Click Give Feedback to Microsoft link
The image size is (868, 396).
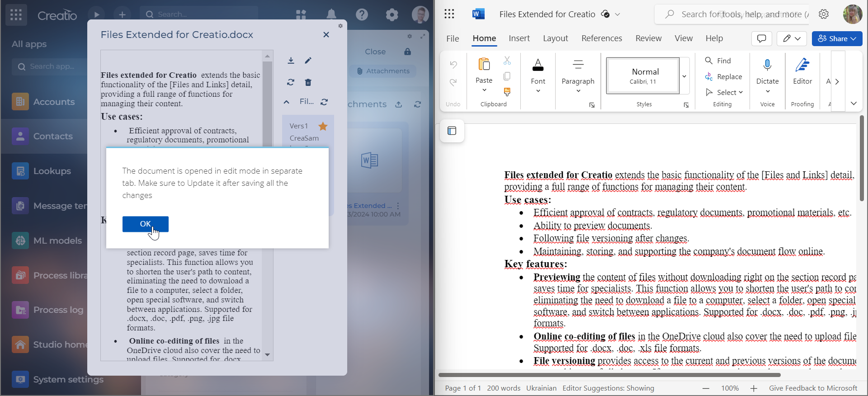[813, 388]
